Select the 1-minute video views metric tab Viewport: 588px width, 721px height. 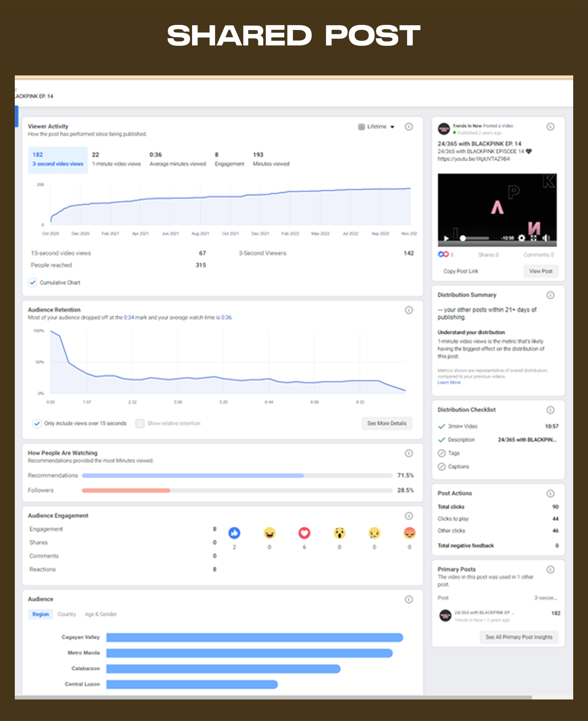116,160
